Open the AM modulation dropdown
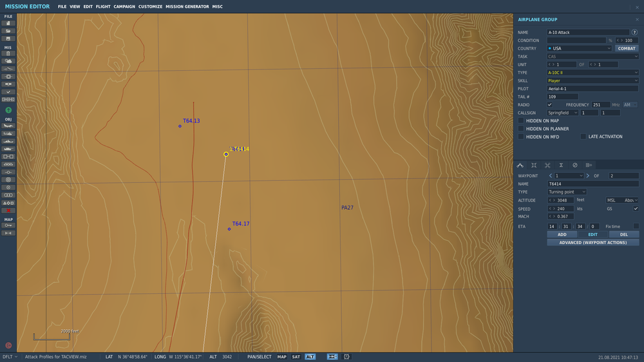The height and width of the screenshot is (362, 644). pos(630,105)
